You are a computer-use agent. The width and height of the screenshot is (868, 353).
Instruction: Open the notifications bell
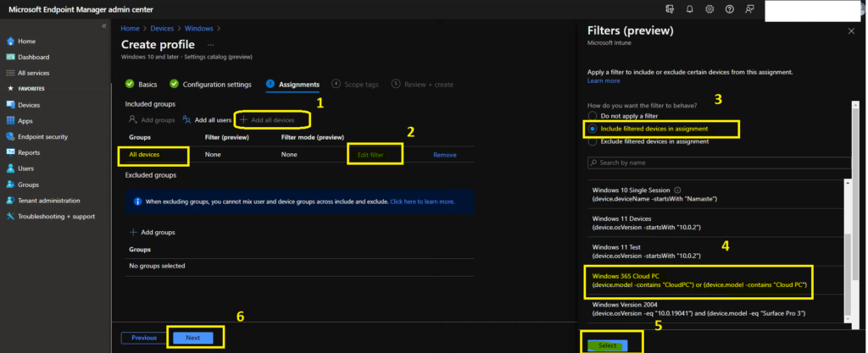(690, 9)
